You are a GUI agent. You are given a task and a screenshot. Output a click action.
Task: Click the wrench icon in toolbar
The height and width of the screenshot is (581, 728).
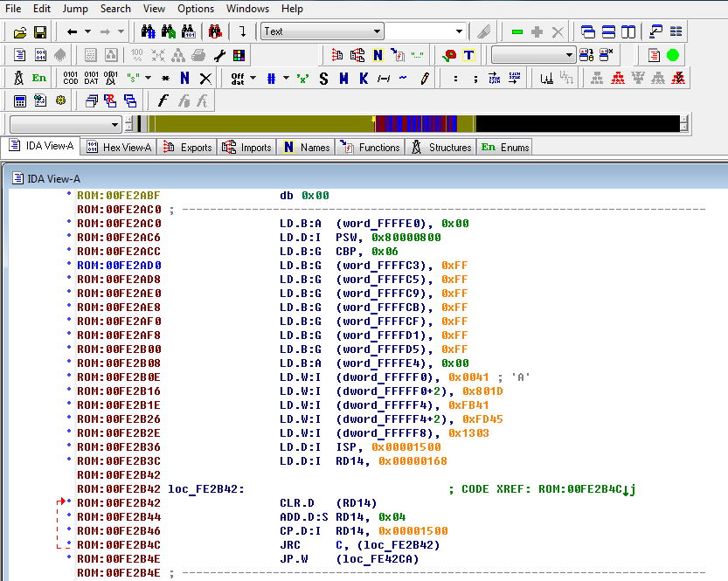pos(219,55)
